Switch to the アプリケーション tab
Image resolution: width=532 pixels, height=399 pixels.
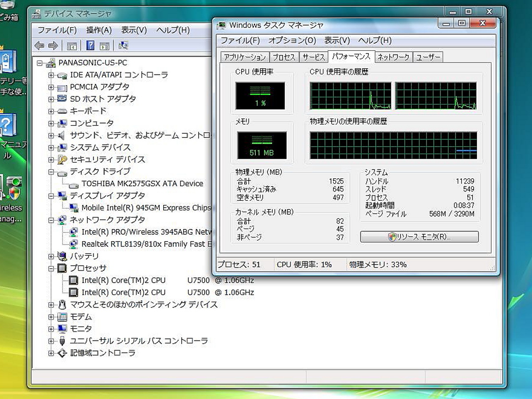245,57
